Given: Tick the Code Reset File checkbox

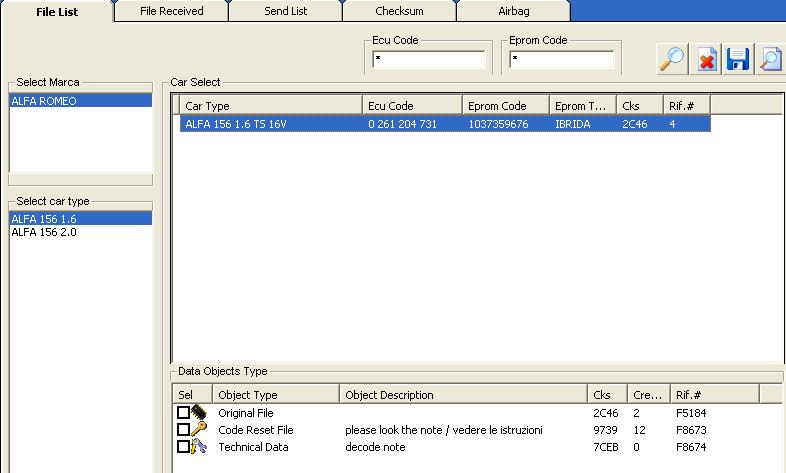Looking at the screenshot, I should (183, 429).
